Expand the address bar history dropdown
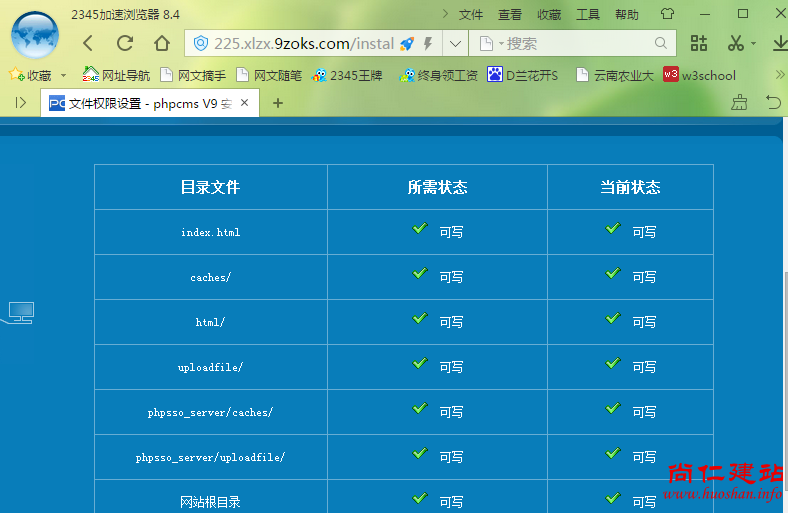788x513 pixels. click(454, 43)
